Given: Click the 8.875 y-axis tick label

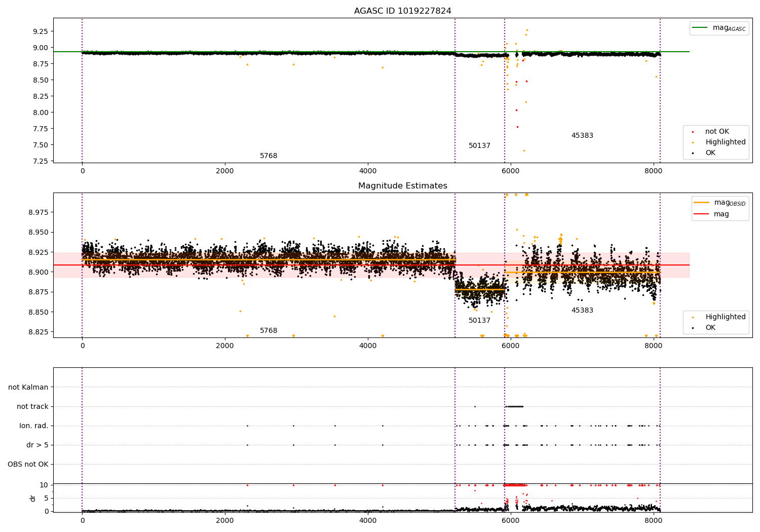Looking at the screenshot, I should click(x=38, y=292).
